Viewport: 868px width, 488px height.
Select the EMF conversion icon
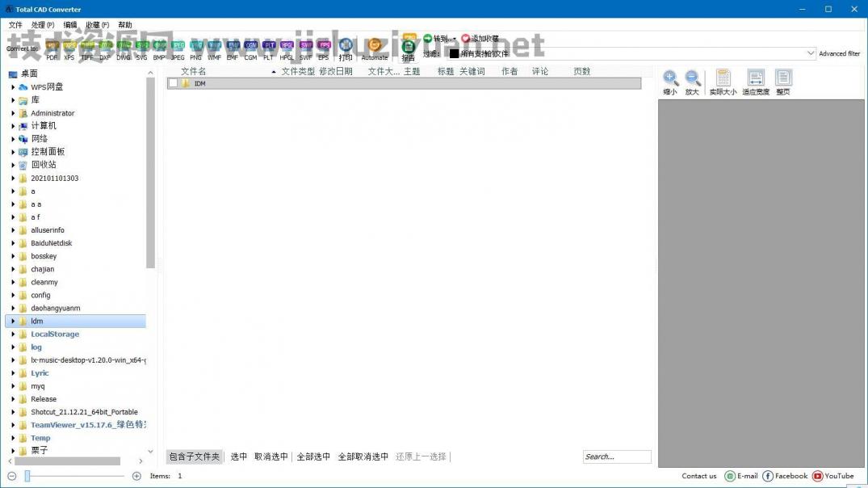coord(233,49)
